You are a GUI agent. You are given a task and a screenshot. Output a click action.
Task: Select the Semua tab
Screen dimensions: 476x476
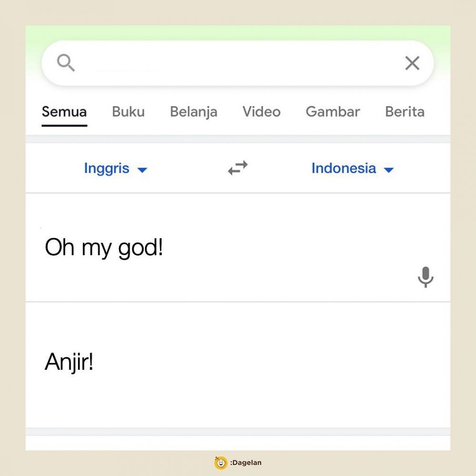[64, 112]
